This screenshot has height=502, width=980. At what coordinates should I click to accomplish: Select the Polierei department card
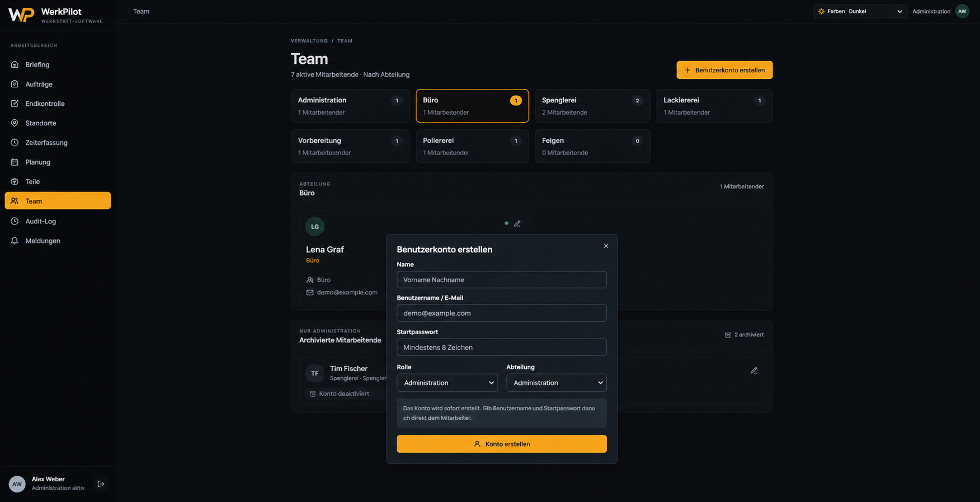click(472, 146)
